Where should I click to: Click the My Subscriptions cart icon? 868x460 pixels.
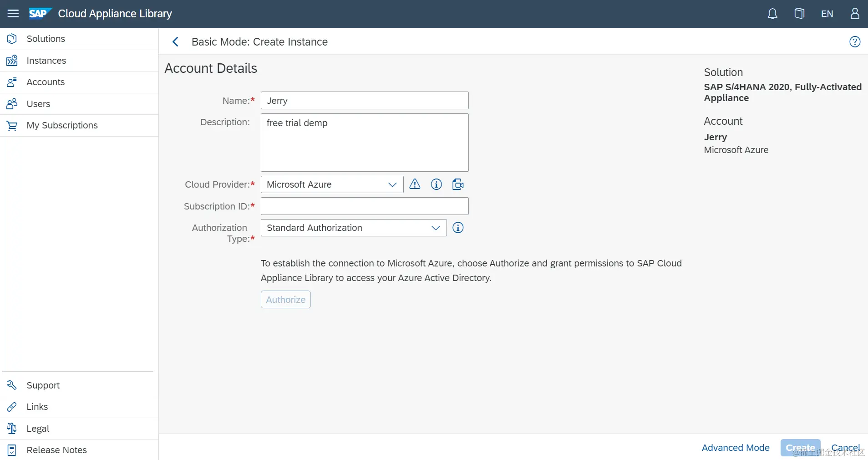pyautogui.click(x=12, y=125)
